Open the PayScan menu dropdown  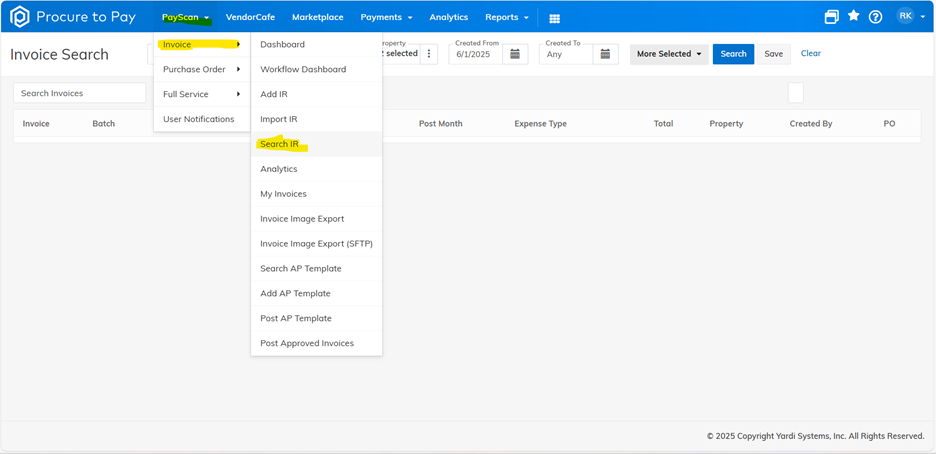coord(186,17)
